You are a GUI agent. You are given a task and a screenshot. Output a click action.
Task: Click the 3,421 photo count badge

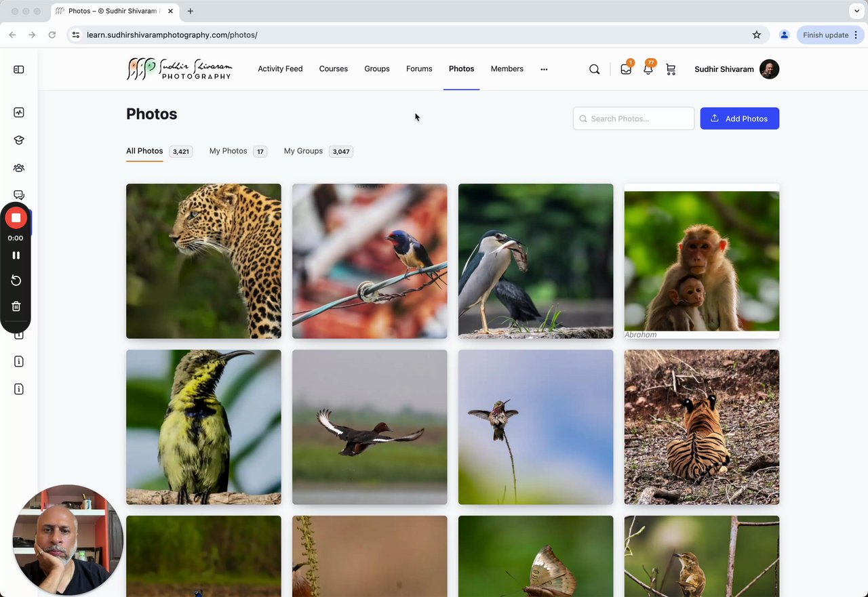click(x=180, y=152)
